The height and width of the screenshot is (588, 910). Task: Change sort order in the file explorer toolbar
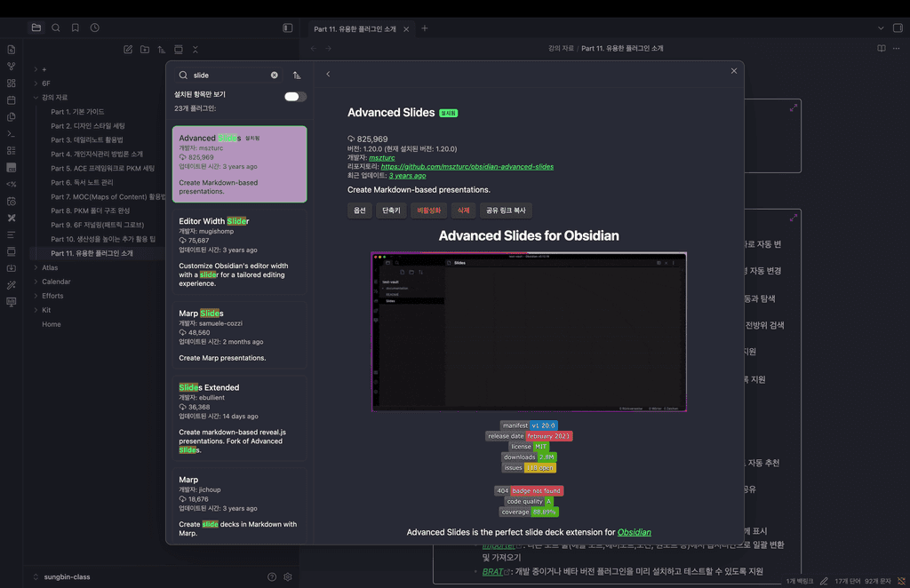tap(162, 49)
